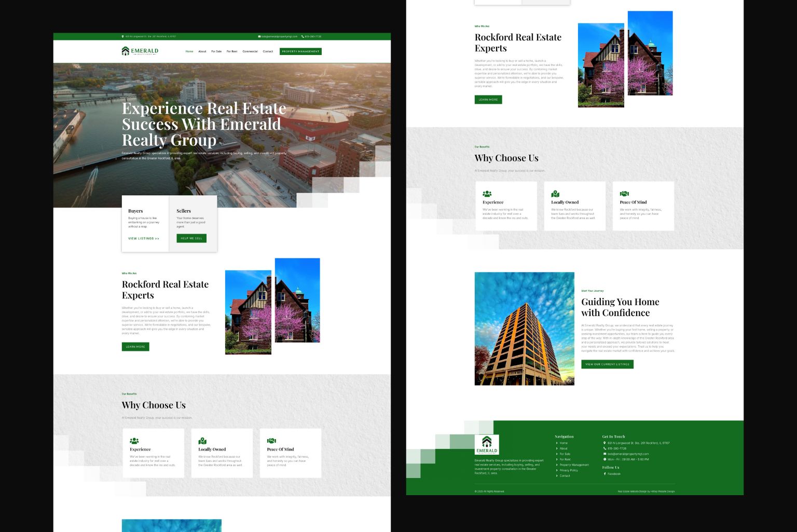
Task: Click Locally Owned map icon on left page
Action: point(202,441)
